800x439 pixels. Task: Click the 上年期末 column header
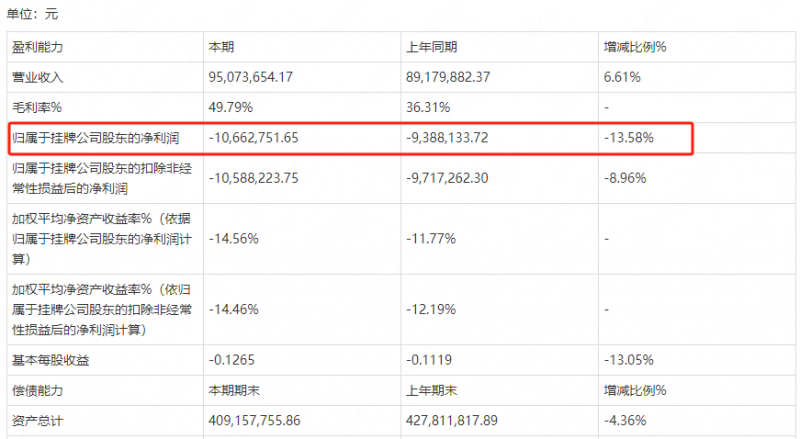pyautogui.click(x=432, y=390)
